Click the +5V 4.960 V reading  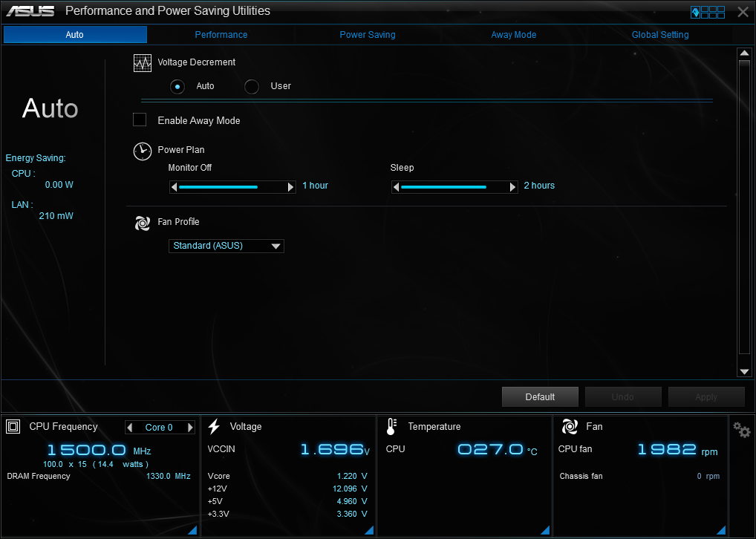pyautogui.click(x=352, y=501)
